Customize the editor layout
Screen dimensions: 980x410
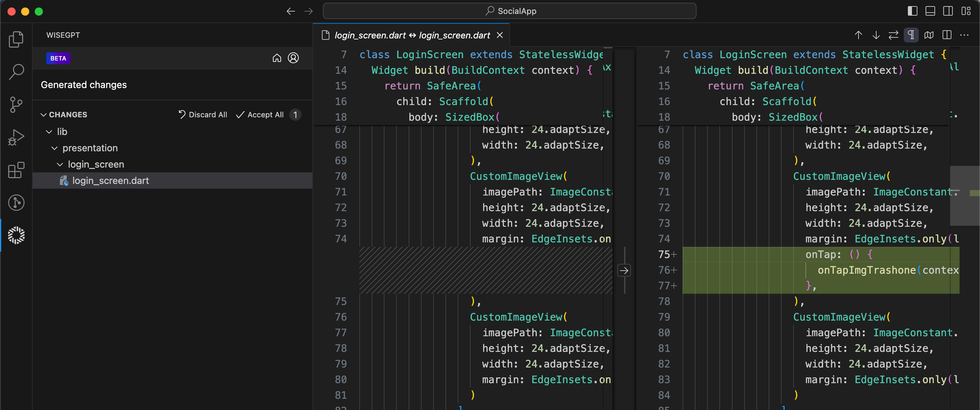(x=966, y=11)
